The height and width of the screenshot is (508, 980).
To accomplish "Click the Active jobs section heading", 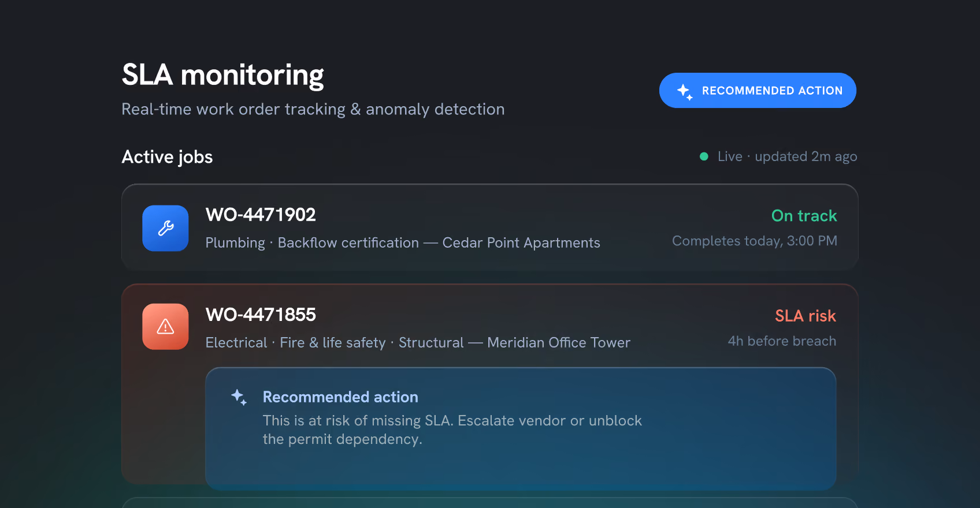I will coord(167,157).
